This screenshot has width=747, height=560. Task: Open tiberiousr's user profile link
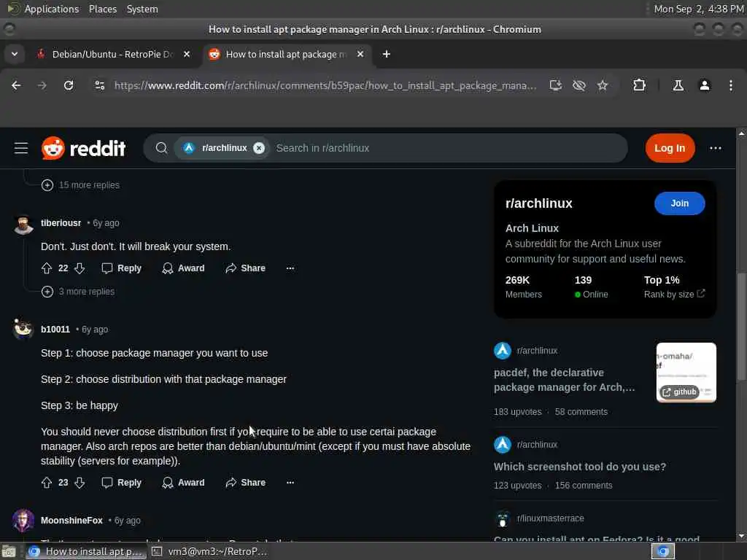[x=61, y=223]
